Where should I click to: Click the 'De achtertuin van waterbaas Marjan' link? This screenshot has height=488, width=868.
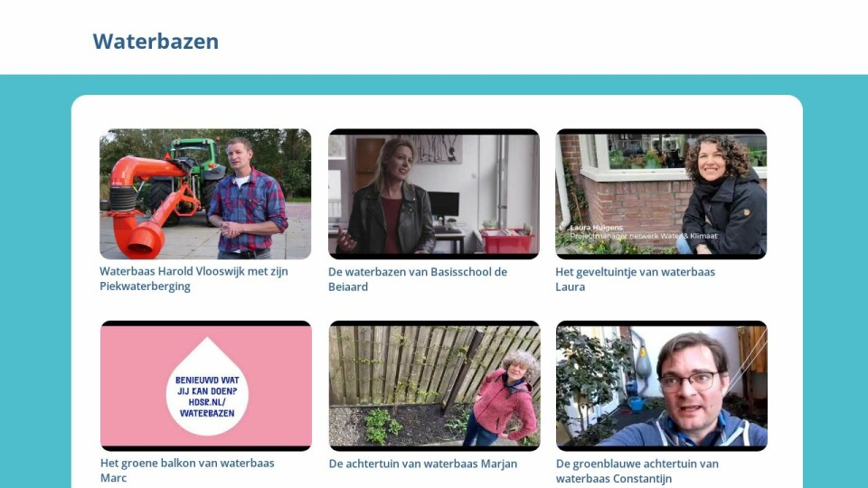[x=423, y=464]
